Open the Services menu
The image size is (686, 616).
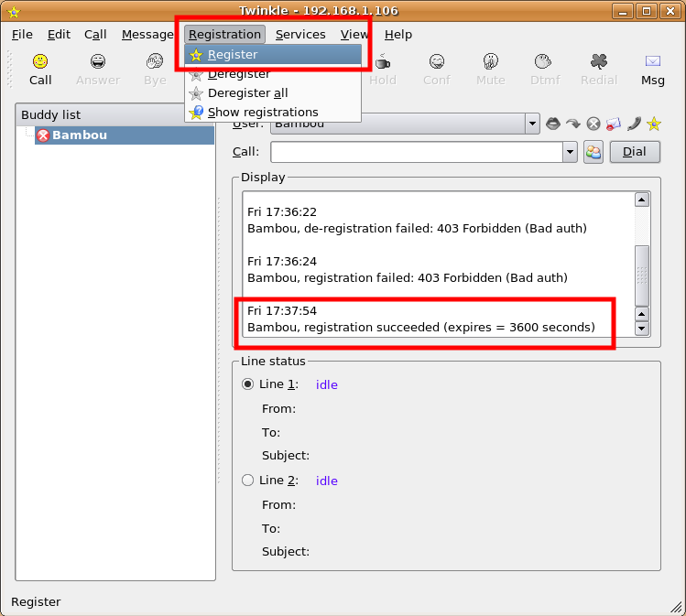click(x=300, y=35)
